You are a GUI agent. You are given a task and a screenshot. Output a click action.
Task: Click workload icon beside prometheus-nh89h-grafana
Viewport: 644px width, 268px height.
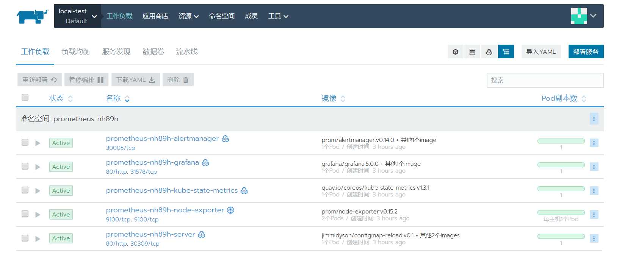point(205,162)
